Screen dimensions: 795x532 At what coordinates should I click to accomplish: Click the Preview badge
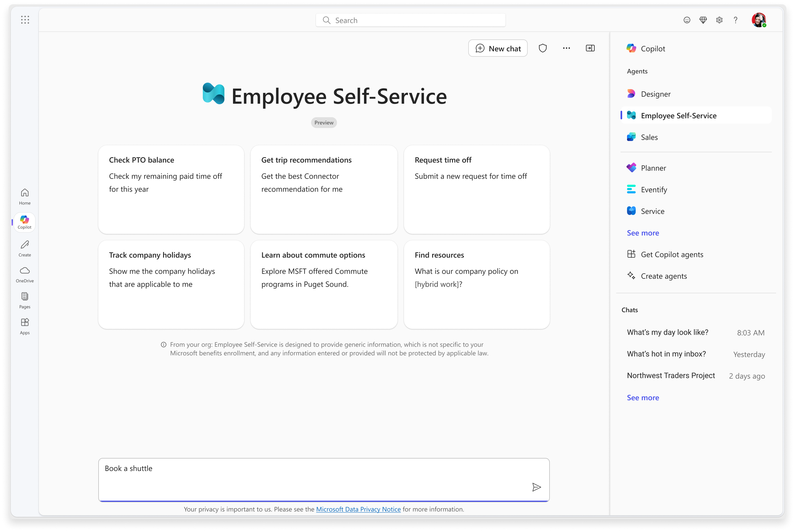[324, 123]
